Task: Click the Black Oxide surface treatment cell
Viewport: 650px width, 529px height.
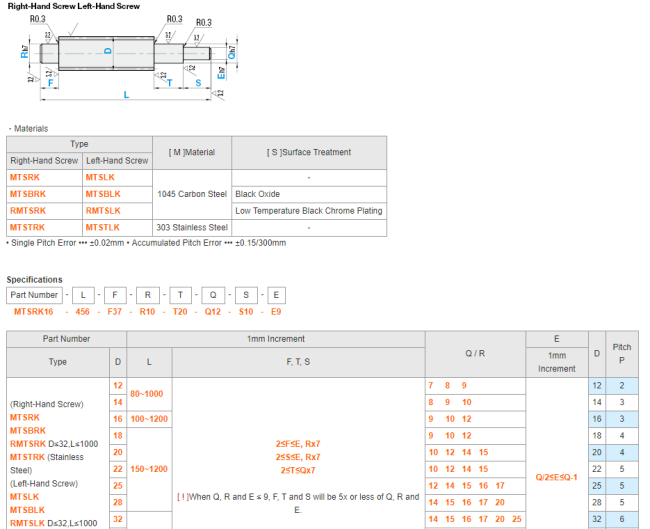Action: point(258,194)
